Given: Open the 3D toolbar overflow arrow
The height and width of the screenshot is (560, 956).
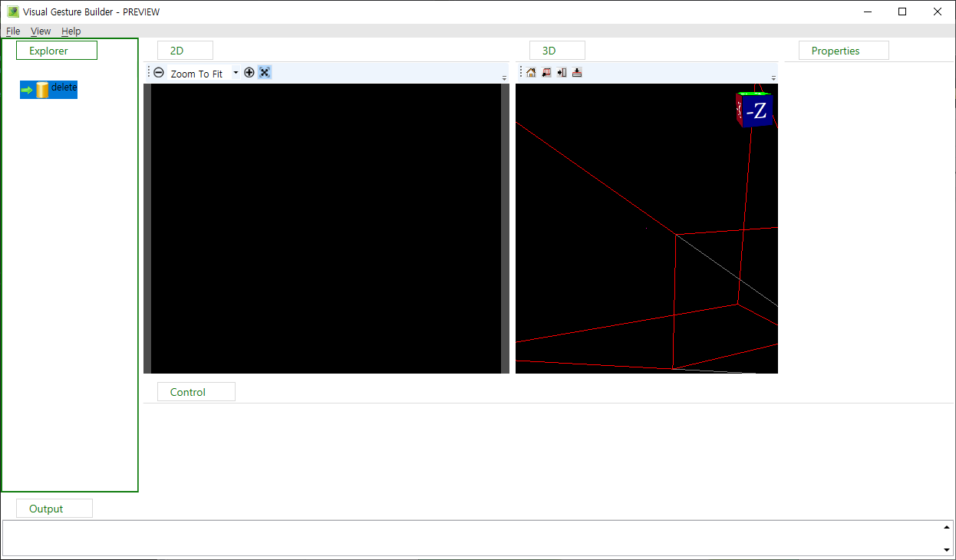Looking at the screenshot, I should pos(773,78).
